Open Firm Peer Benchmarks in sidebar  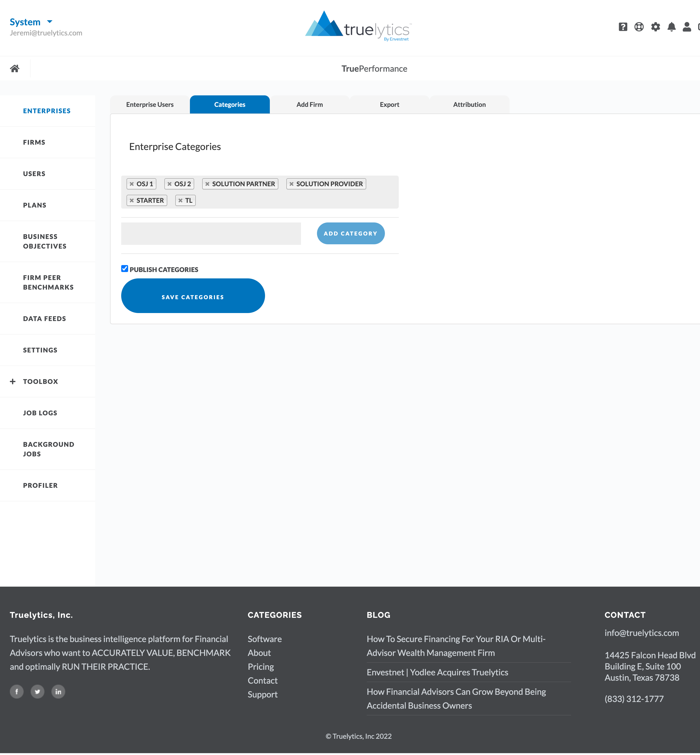48,283
